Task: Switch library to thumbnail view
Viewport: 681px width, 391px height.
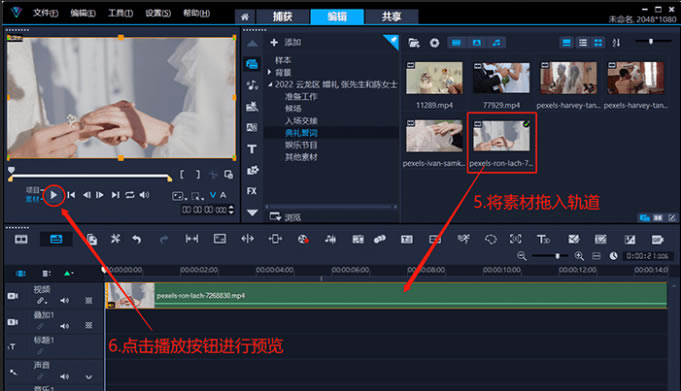Action: click(x=598, y=43)
